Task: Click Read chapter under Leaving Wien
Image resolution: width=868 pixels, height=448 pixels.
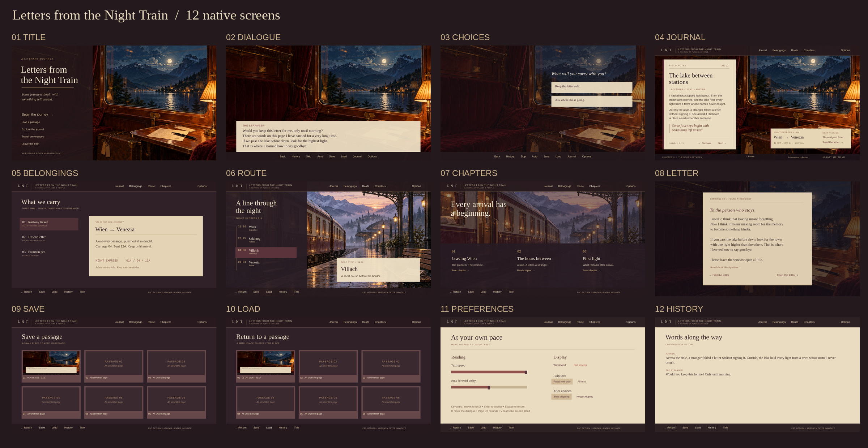Action: click(460, 270)
